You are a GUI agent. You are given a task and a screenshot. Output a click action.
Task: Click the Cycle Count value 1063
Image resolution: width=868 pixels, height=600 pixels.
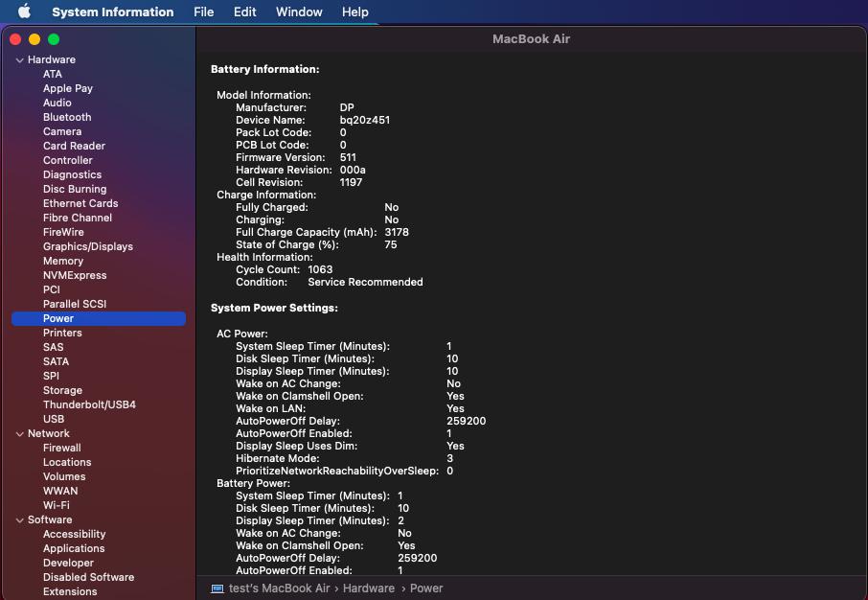(x=320, y=269)
